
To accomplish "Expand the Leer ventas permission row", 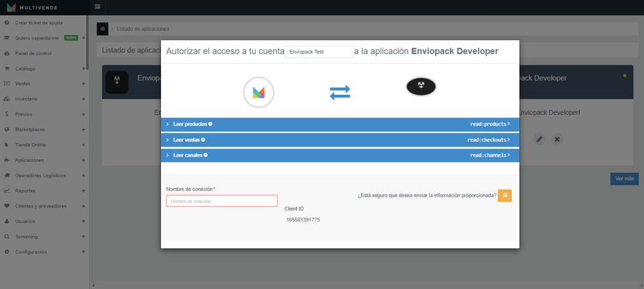I will click(340, 140).
